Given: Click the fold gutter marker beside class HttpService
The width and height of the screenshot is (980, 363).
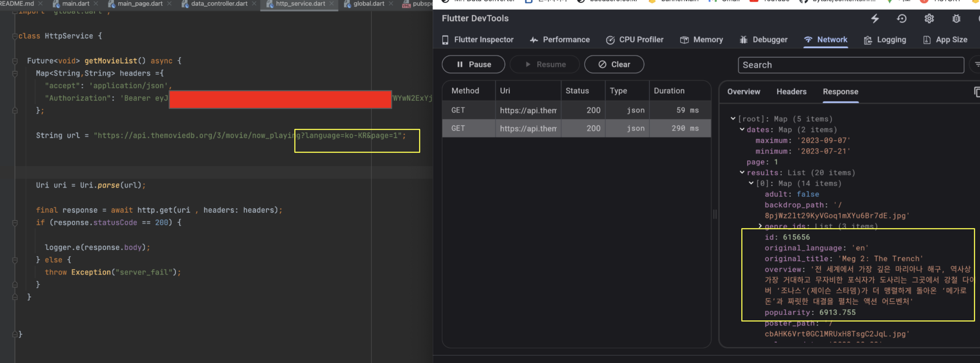Looking at the screenshot, I should point(15,37).
